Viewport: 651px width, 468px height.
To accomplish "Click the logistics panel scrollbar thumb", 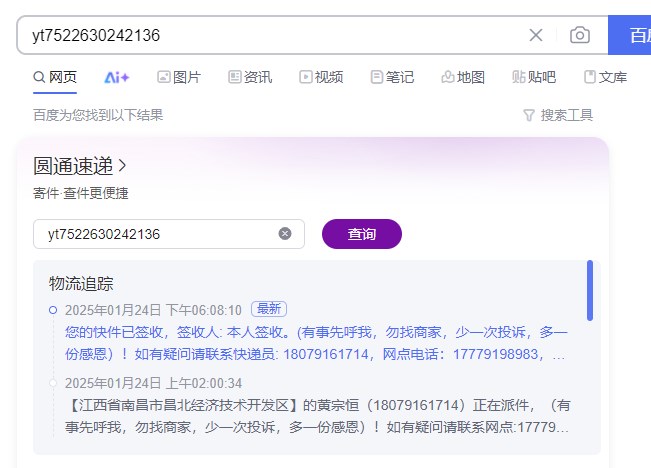I will pos(590,291).
